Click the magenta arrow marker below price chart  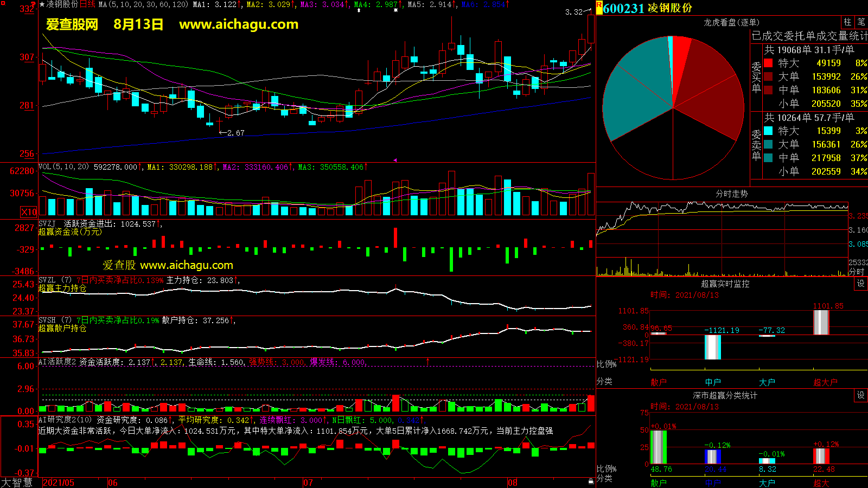pos(395,160)
